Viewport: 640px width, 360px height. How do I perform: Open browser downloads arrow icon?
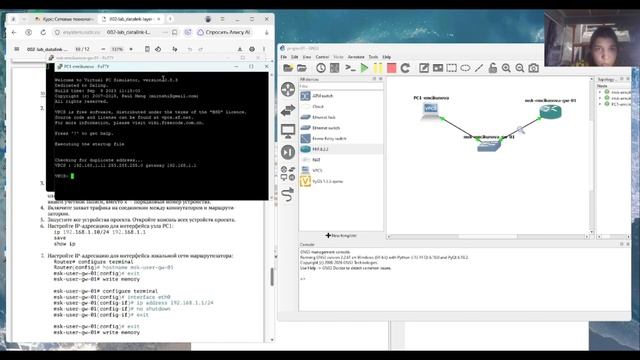tap(267, 32)
